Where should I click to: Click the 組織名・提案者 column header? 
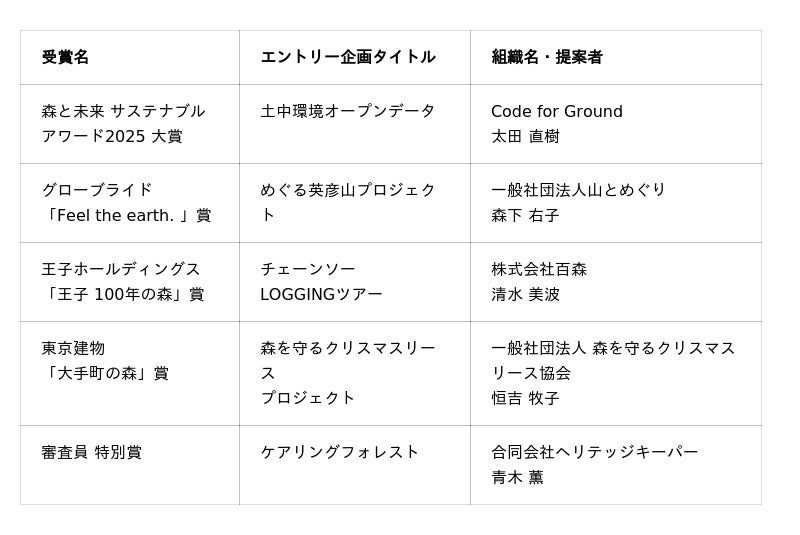tap(547, 57)
